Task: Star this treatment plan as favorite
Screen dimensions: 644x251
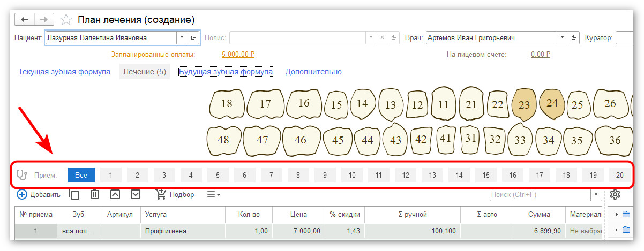Action: click(66, 20)
